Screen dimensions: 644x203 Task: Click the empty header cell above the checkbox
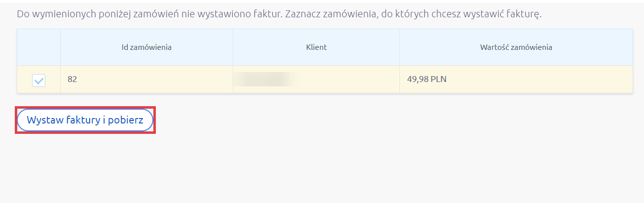pos(38,47)
